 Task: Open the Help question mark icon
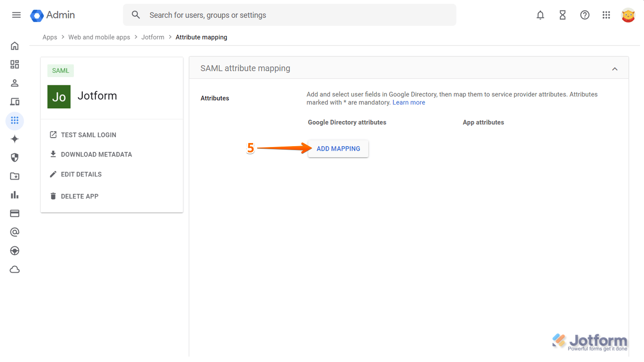pyautogui.click(x=585, y=15)
